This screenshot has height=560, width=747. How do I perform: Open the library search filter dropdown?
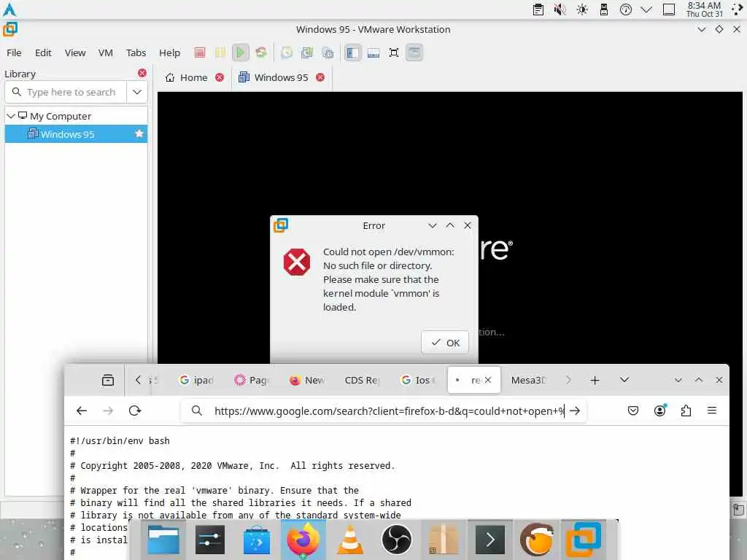[x=137, y=92]
